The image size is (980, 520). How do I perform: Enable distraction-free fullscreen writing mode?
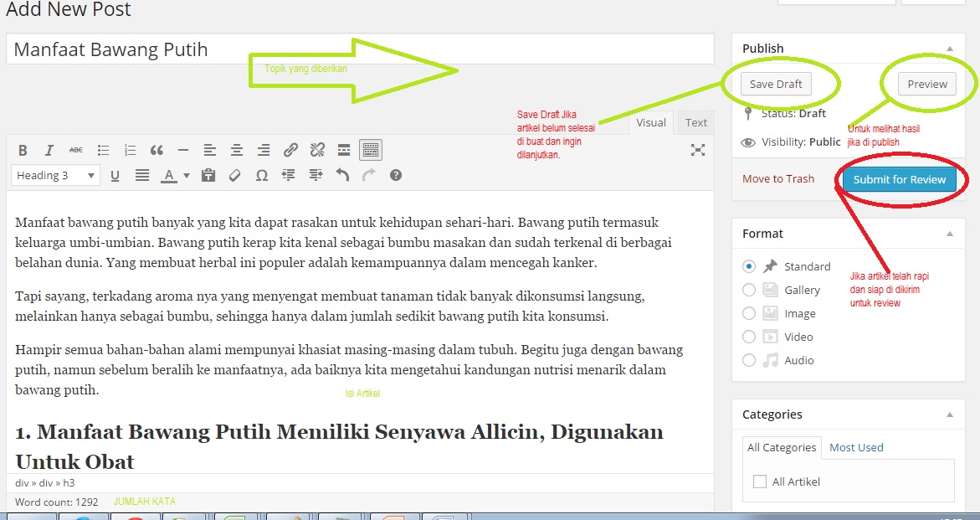pyautogui.click(x=697, y=150)
